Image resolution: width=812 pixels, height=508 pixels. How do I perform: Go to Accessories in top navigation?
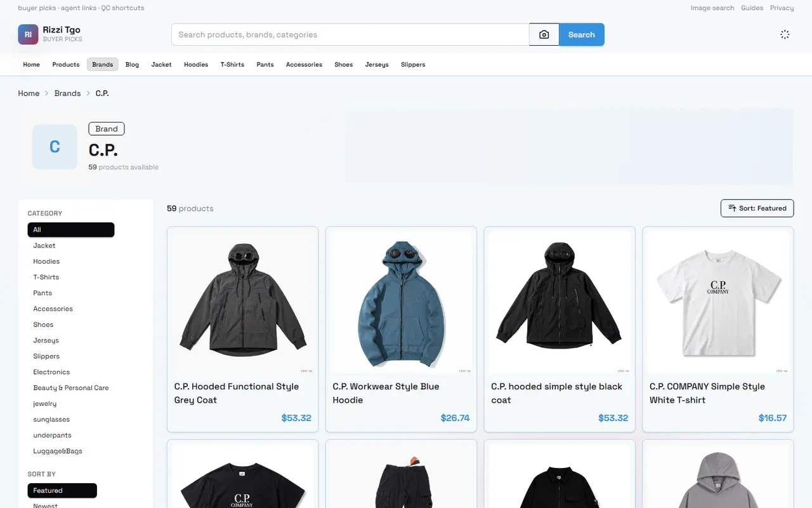pos(304,65)
